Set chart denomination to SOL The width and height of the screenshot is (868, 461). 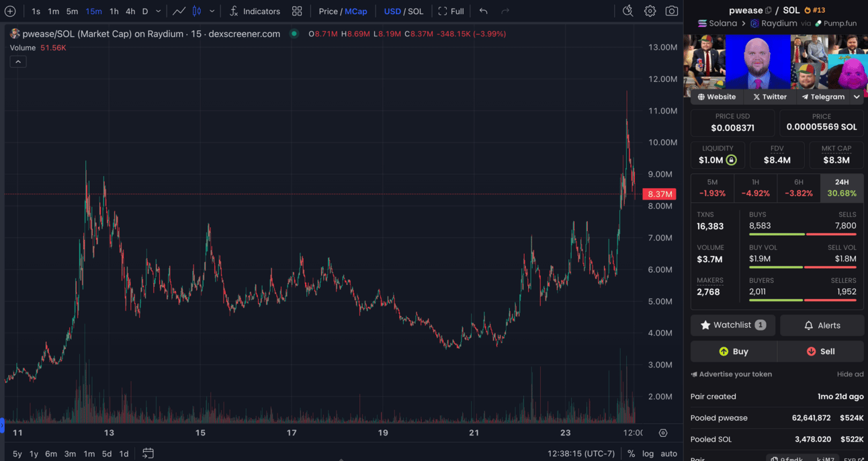coord(416,11)
